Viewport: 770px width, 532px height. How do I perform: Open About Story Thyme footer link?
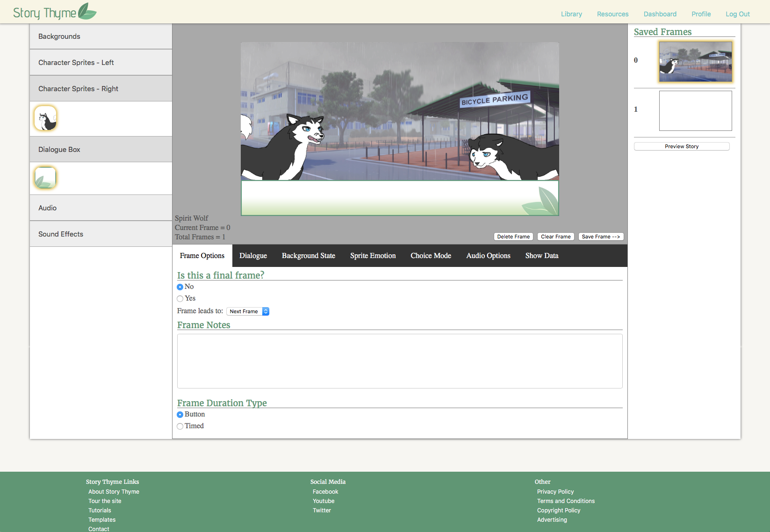[x=114, y=492]
